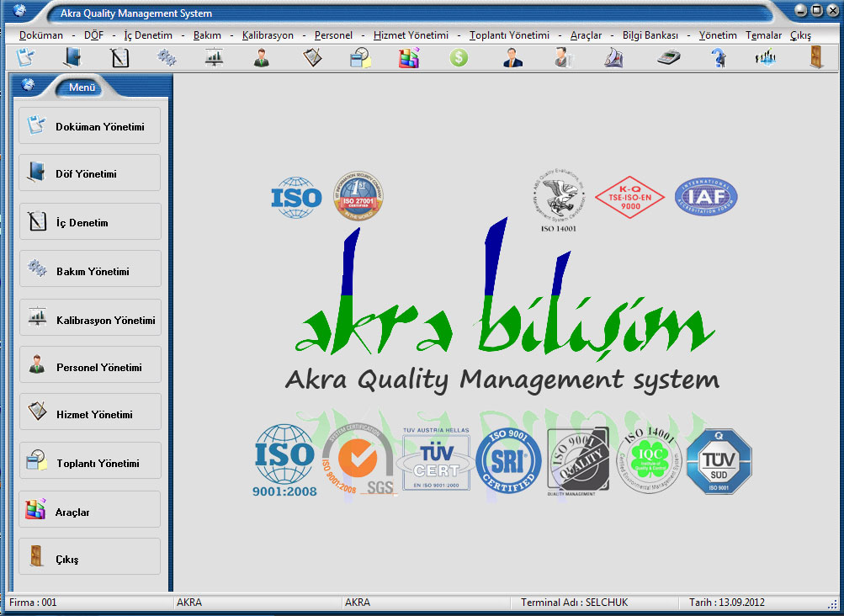Click the Çıkış sidebar button
Image resolution: width=844 pixels, height=616 pixels.
(89, 556)
